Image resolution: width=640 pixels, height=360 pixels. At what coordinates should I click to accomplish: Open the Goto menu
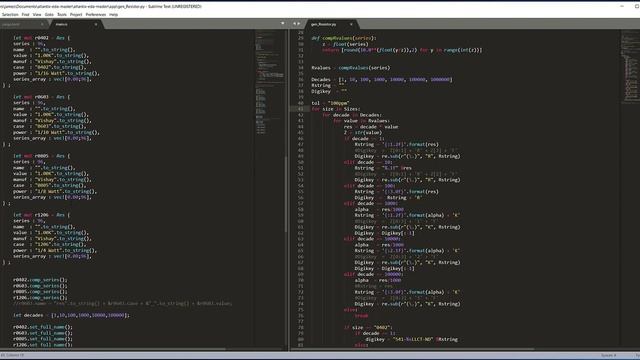point(49,14)
